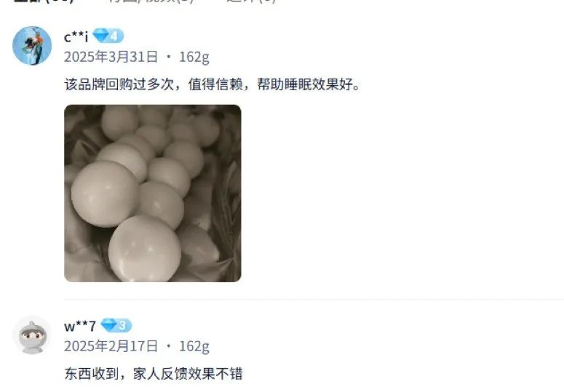
Task: Click the date 2025年3月31日
Action: [111, 57]
